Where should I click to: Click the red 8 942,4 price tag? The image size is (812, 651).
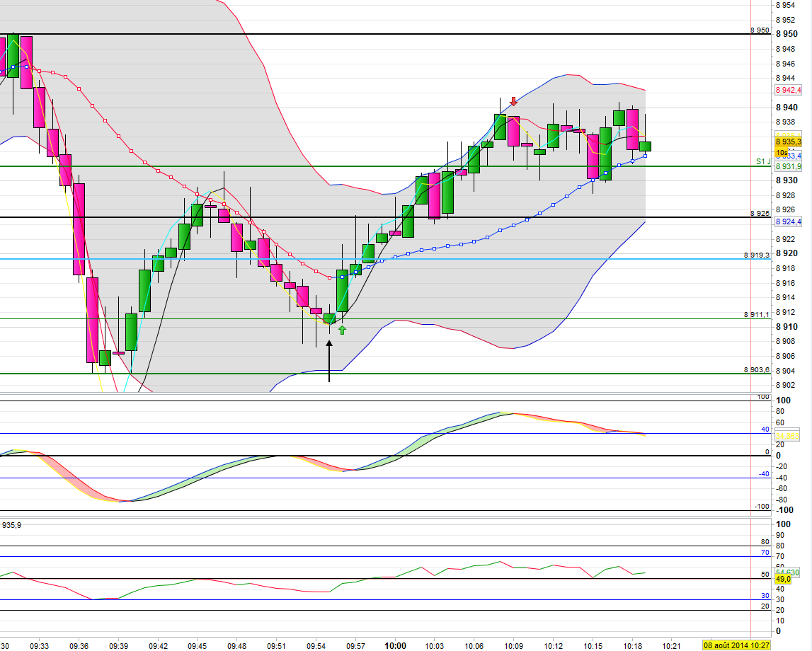pos(788,90)
